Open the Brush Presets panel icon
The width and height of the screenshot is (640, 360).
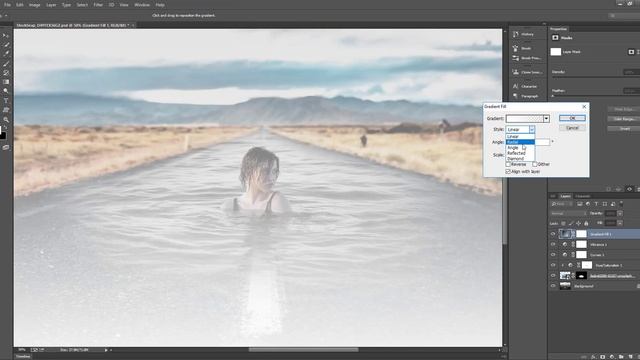tap(516, 58)
